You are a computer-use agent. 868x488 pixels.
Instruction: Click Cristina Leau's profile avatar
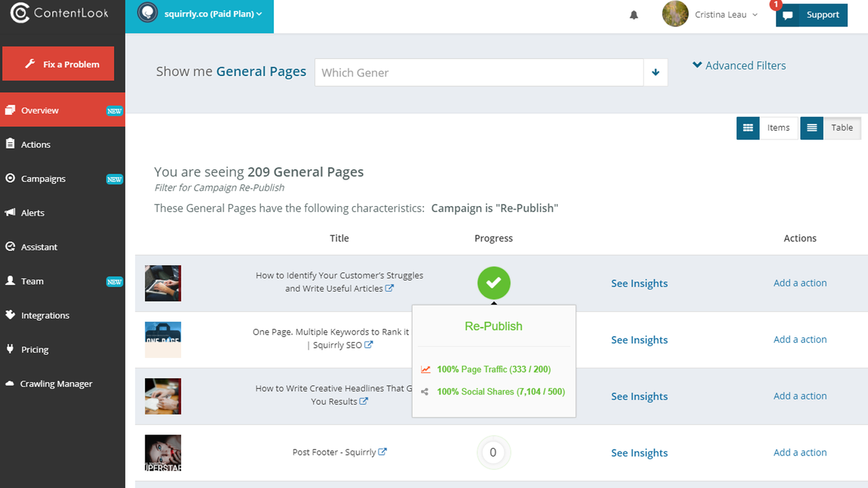click(x=675, y=14)
